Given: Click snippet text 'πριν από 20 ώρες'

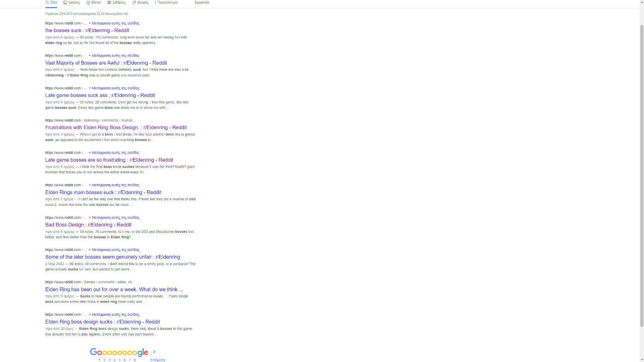Looking at the screenshot, I should tap(59, 329).
